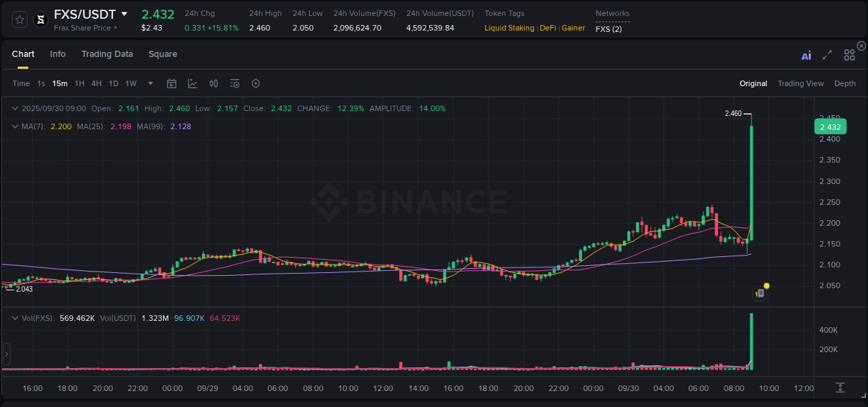Expand the extra time intervals dropdown arrow
The width and height of the screenshot is (868, 407).
click(x=150, y=83)
